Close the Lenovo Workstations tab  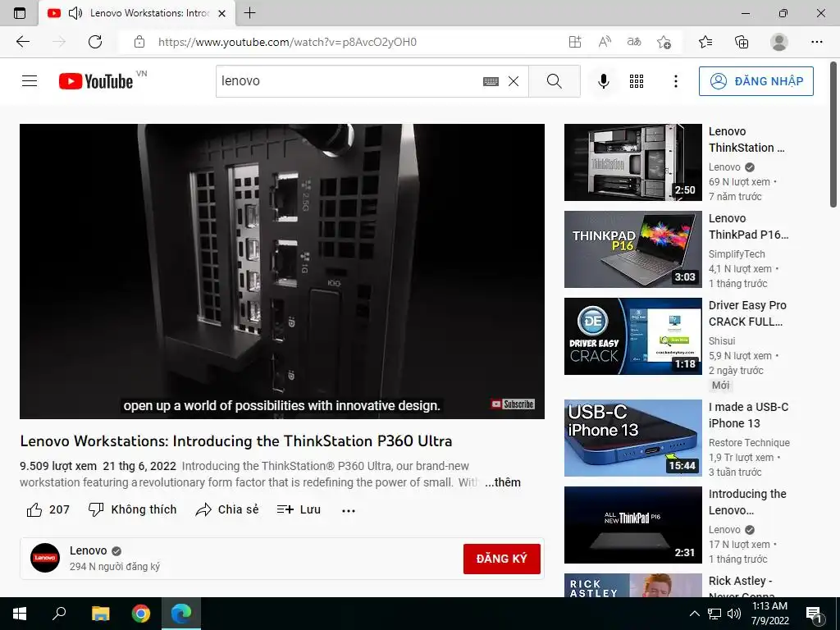221,13
